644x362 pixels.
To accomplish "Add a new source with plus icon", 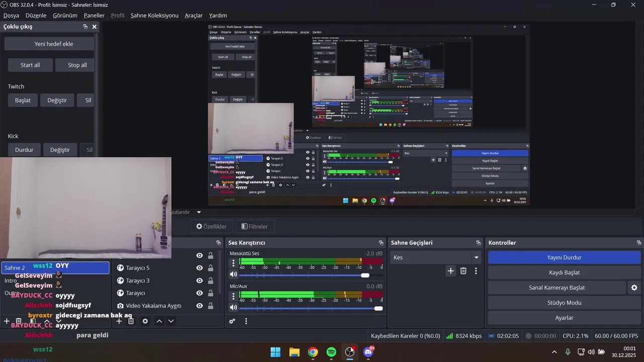I will pos(119,321).
